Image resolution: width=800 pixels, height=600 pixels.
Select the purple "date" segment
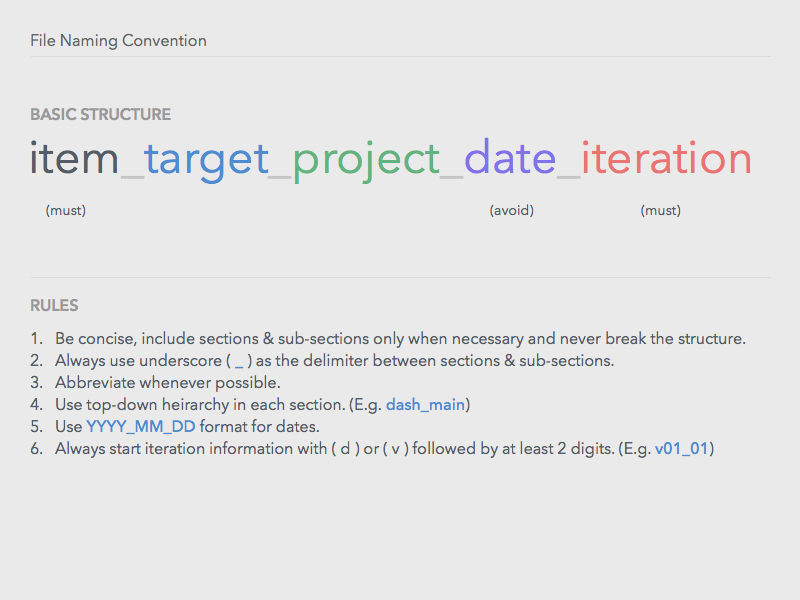click(x=510, y=158)
